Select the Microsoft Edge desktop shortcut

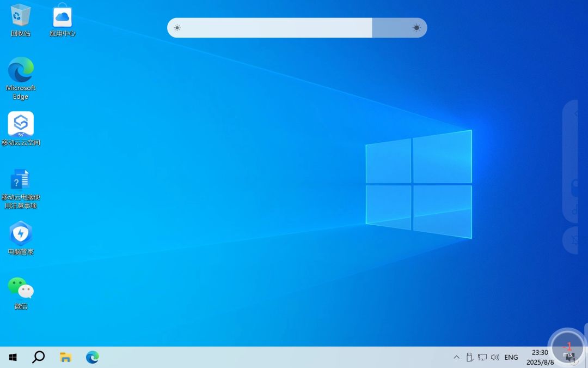pyautogui.click(x=21, y=79)
